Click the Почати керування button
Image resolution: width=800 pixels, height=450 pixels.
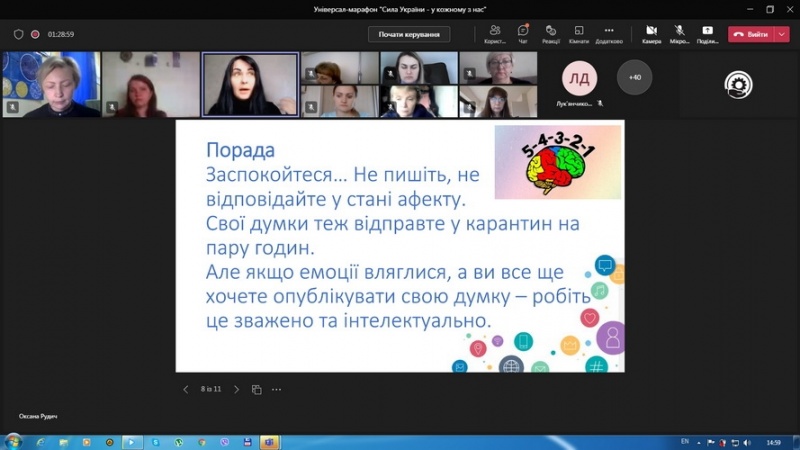[x=409, y=34]
